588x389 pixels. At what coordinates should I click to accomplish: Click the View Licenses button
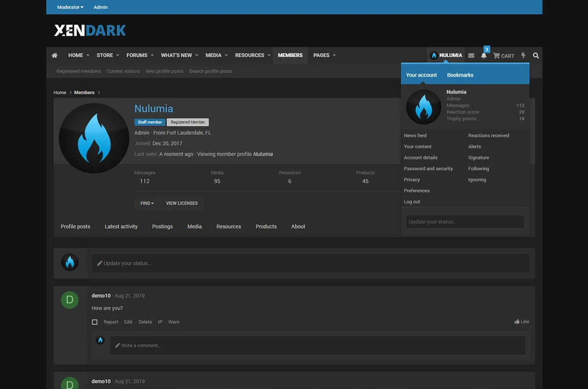click(181, 203)
